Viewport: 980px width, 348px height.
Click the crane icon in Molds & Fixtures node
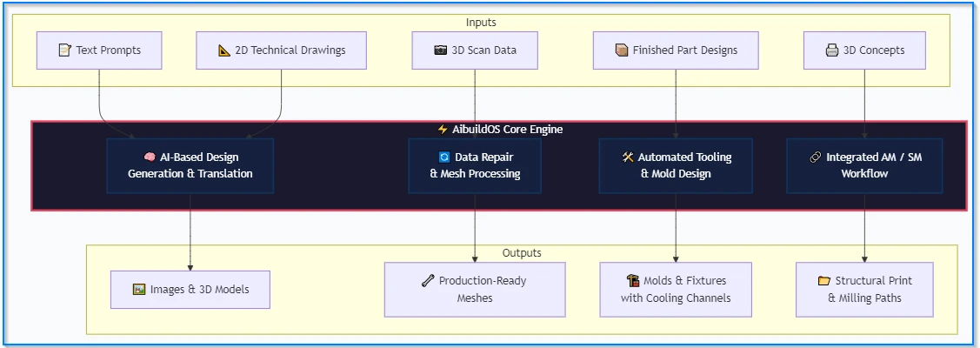coord(632,280)
